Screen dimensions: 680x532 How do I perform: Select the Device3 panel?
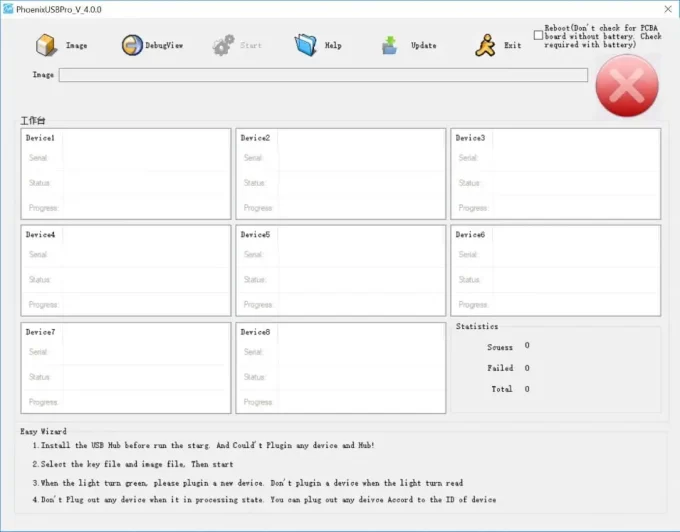556,173
